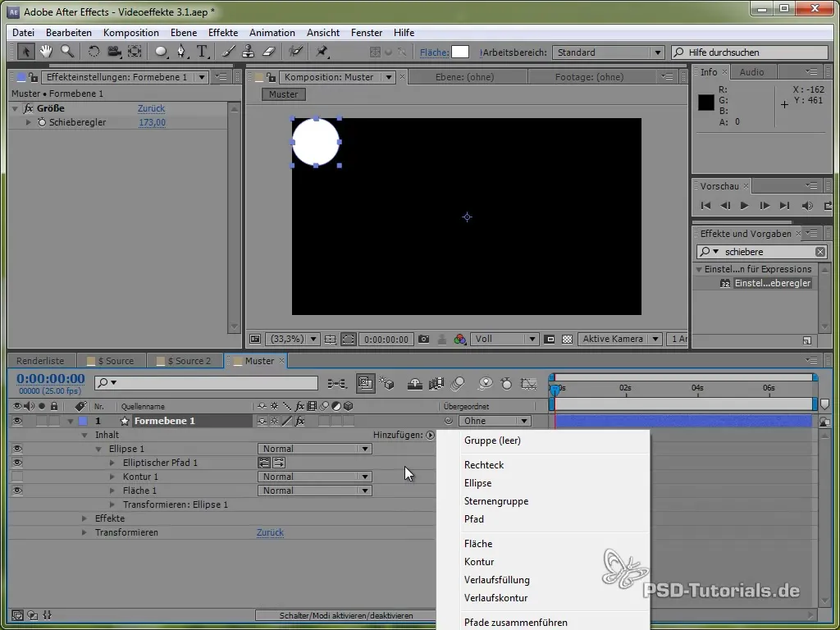
Task: Click the Hinzufügen arrow button
Action: [x=430, y=435]
